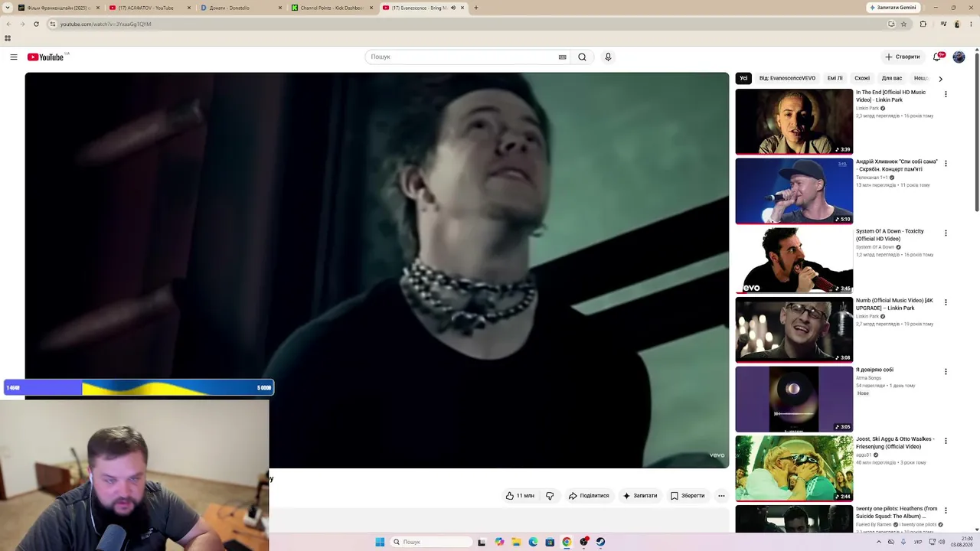Open 'Я довіряю собі' video title
980x551 pixels.
(x=874, y=370)
